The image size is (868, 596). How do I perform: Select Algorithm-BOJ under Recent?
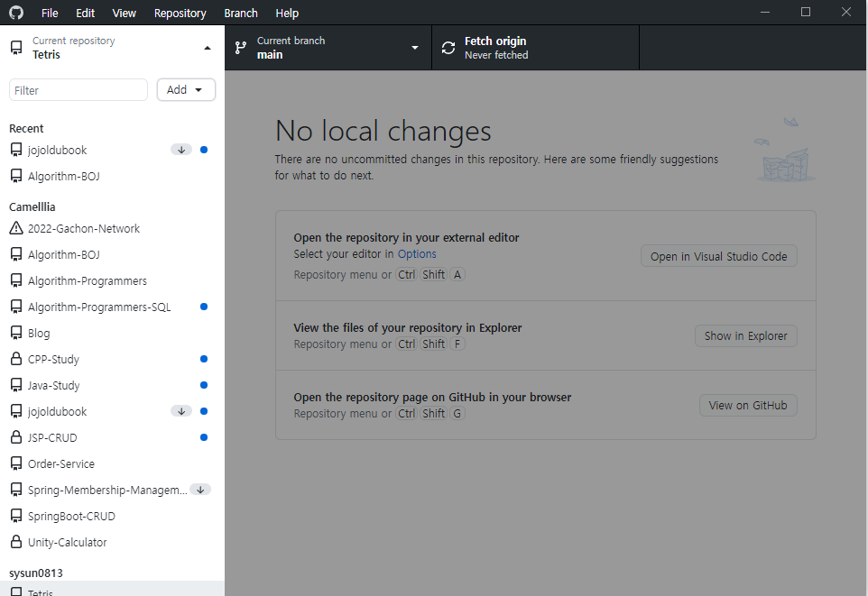[x=113, y=176]
